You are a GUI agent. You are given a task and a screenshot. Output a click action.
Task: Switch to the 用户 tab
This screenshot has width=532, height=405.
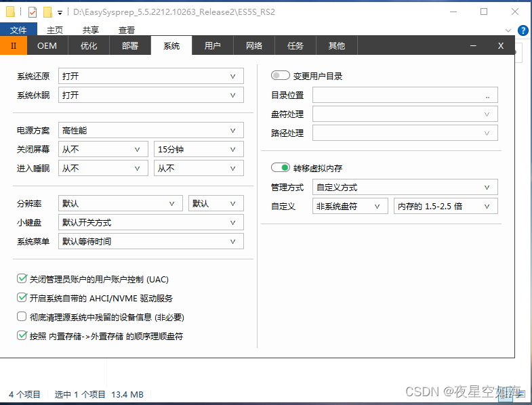pyautogui.click(x=213, y=45)
